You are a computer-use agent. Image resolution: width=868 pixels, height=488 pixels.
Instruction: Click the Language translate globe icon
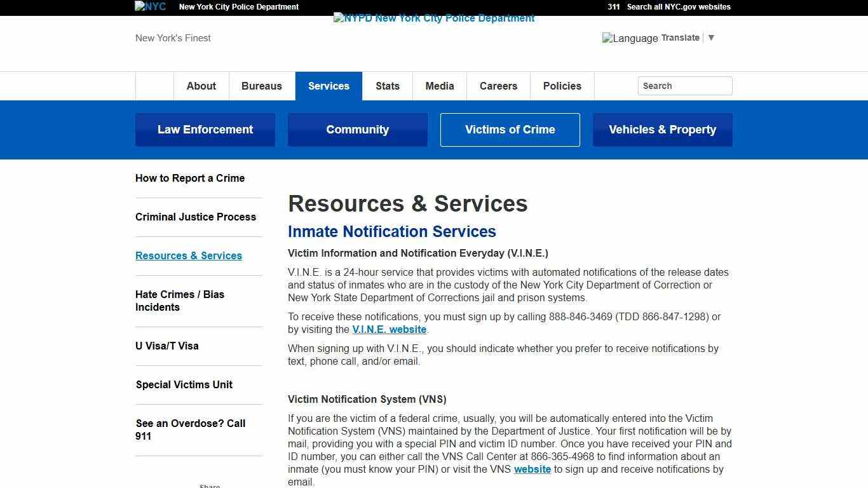[x=608, y=38]
